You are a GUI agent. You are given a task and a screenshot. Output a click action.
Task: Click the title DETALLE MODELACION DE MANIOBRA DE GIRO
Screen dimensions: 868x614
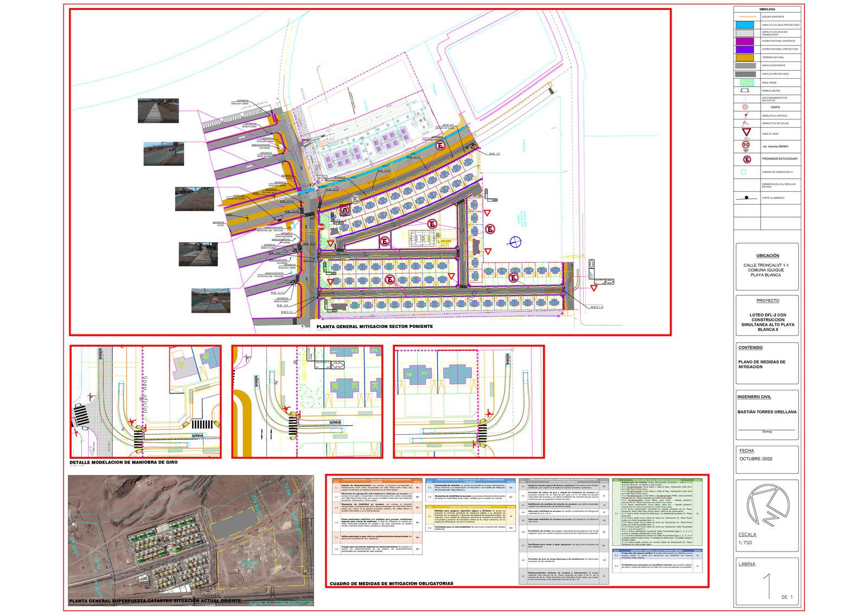pyautogui.click(x=124, y=462)
